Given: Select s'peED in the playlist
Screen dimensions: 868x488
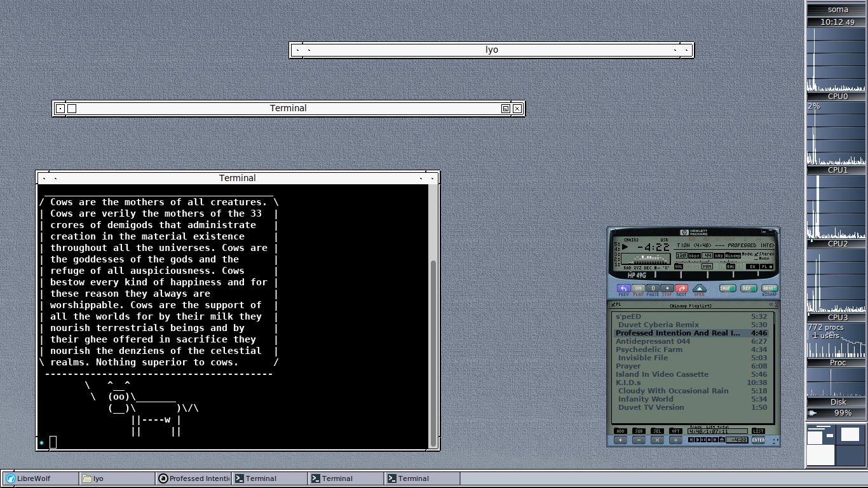Looking at the screenshot, I should coord(691,316).
